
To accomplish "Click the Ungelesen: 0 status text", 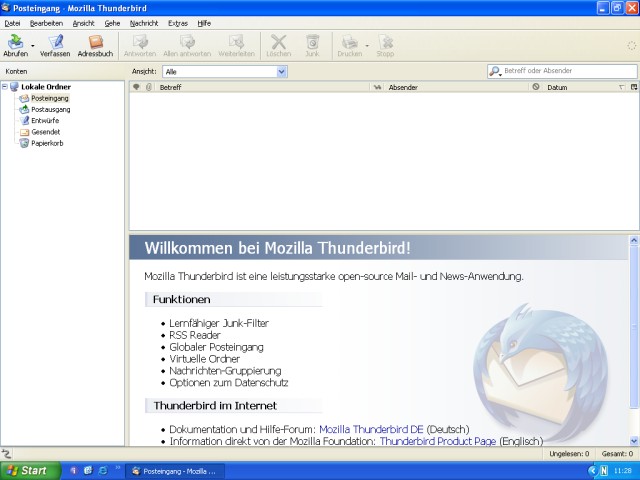I will [x=569, y=454].
